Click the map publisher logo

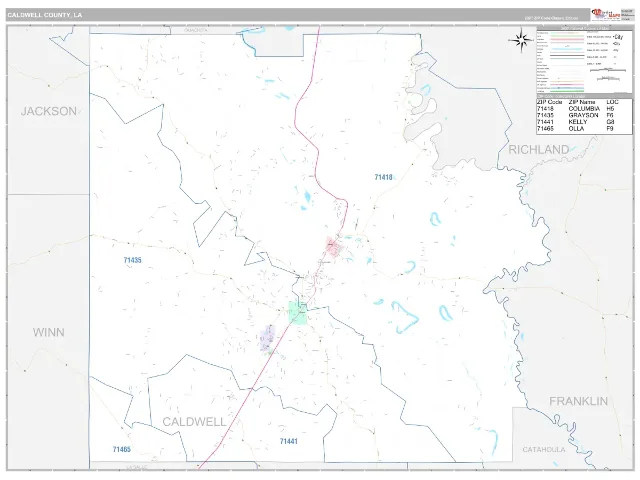pos(606,15)
